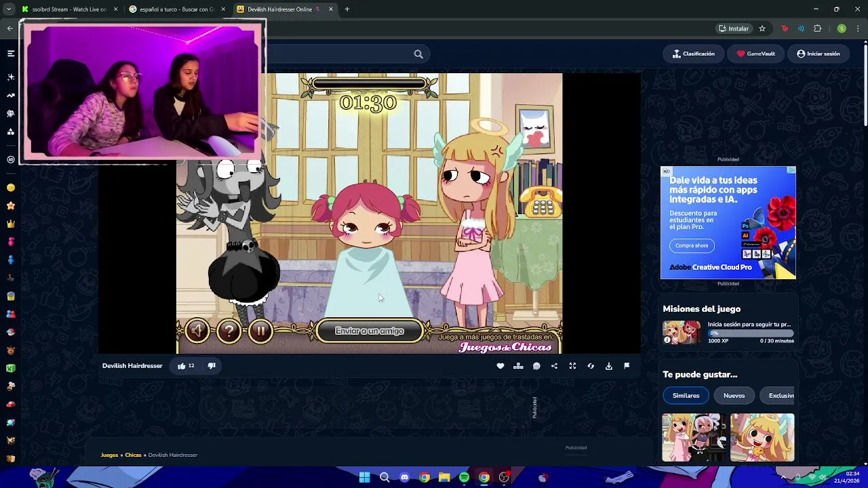Switch to the español a turco tab

coord(176,9)
